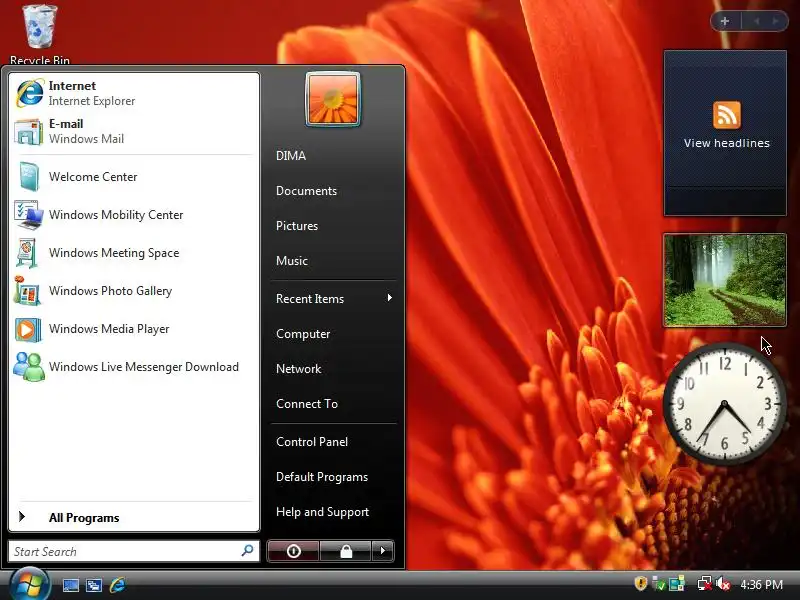Click the network connection tray icon

[x=705, y=584]
